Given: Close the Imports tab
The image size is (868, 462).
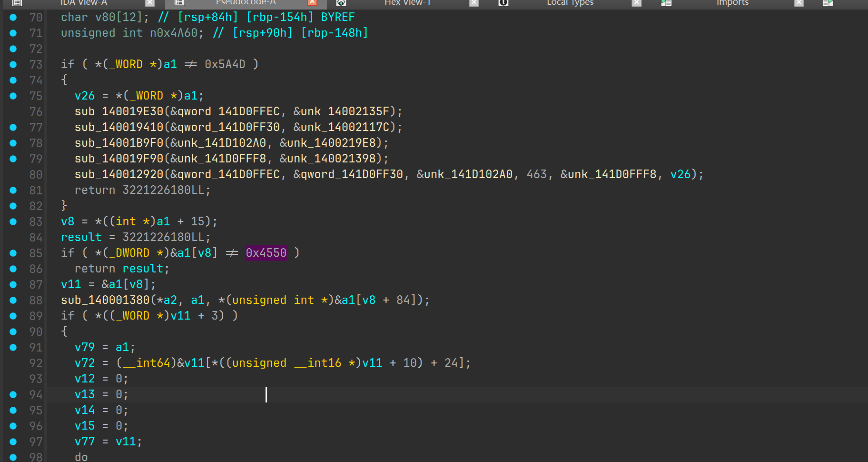Looking at the screenshot, I should 799,2.
